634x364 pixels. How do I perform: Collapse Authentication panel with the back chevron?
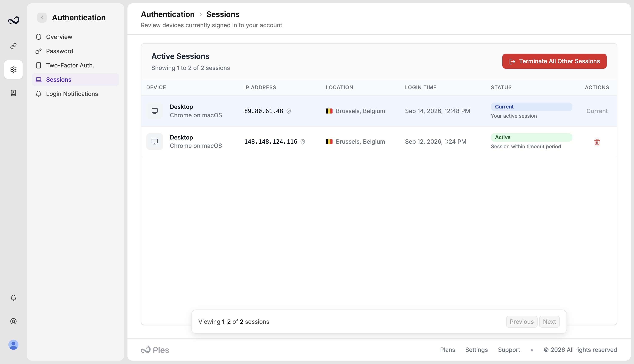tap(42, 18)
